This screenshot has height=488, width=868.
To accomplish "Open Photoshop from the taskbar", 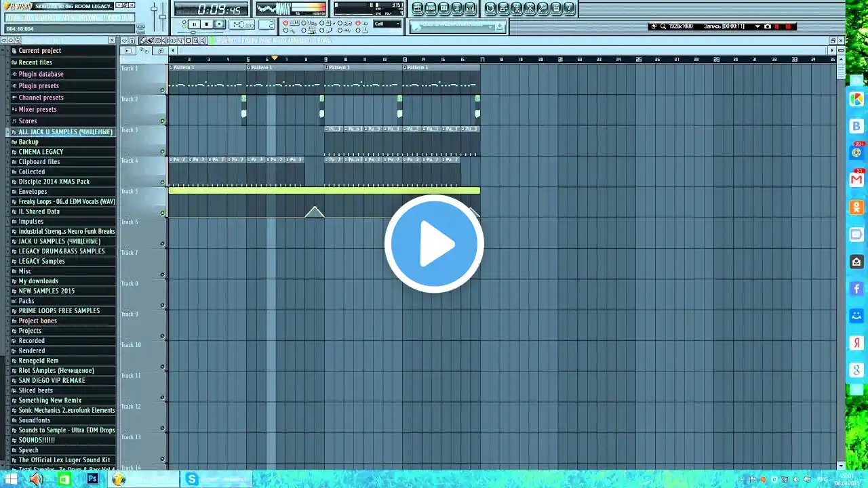I will pyautogui.click(x=92, y=480).
